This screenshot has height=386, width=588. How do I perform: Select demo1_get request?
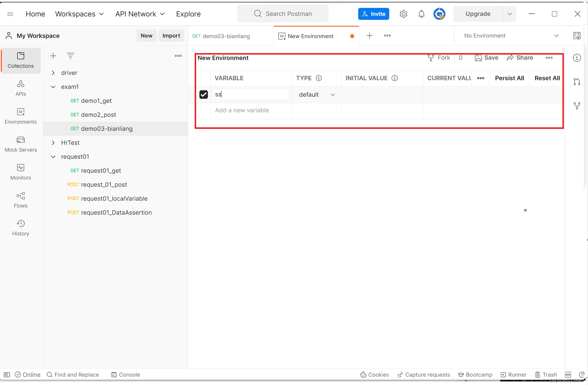96,101
